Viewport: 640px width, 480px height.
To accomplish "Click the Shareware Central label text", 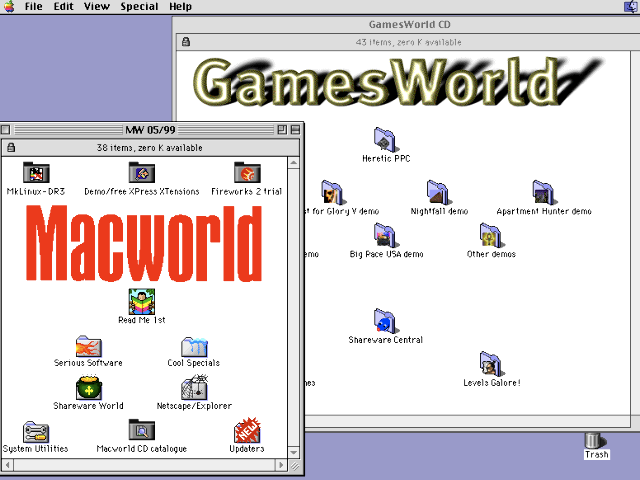I will 386,340.
